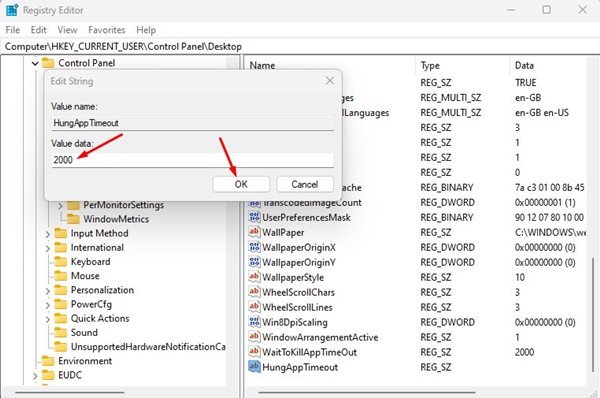
Task: Confirm the Edit String dialog with OK
Action: (x=241, y=184)
